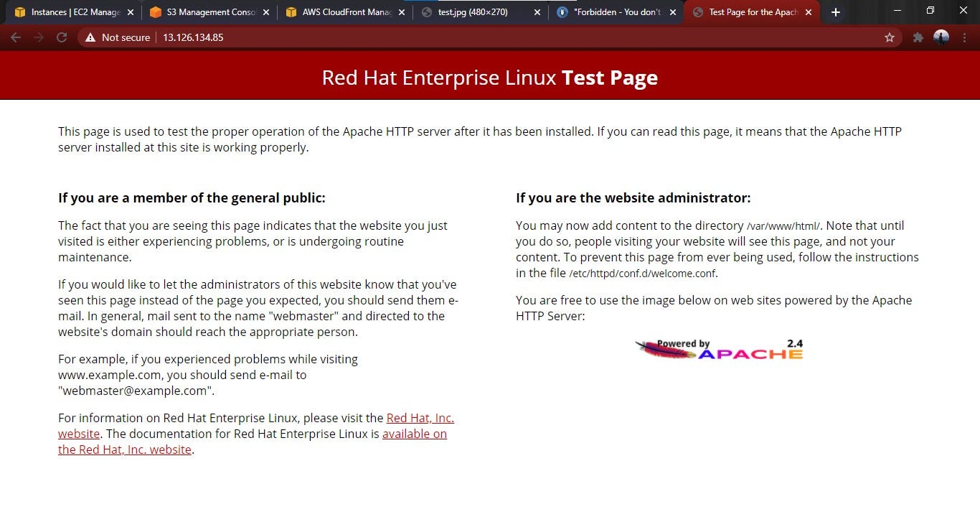The width and height of the screenshot is (980, 522).
Task: Click the Powered by Apache 2.4 logo
Action: (719, 349)
